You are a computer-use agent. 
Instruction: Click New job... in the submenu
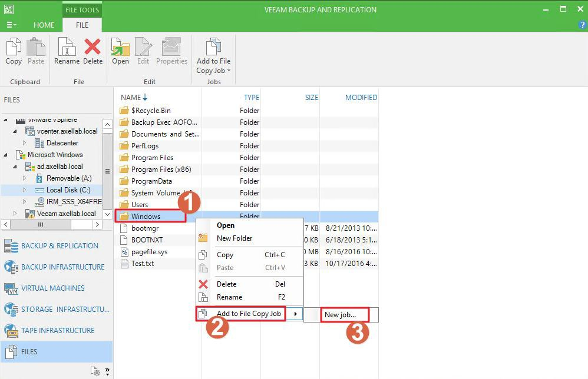click(x=340, y=315)
